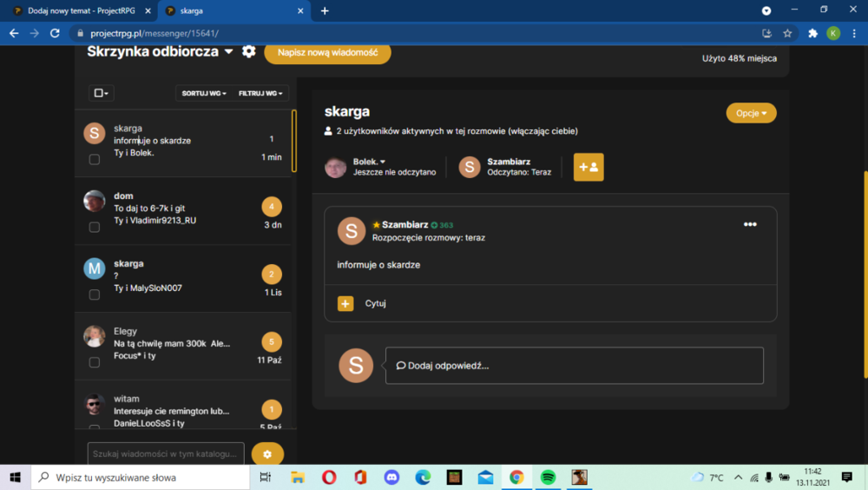Click the Dodaj odpowiedź reply field
Screen dimensions: 868x490
[575, 366]
